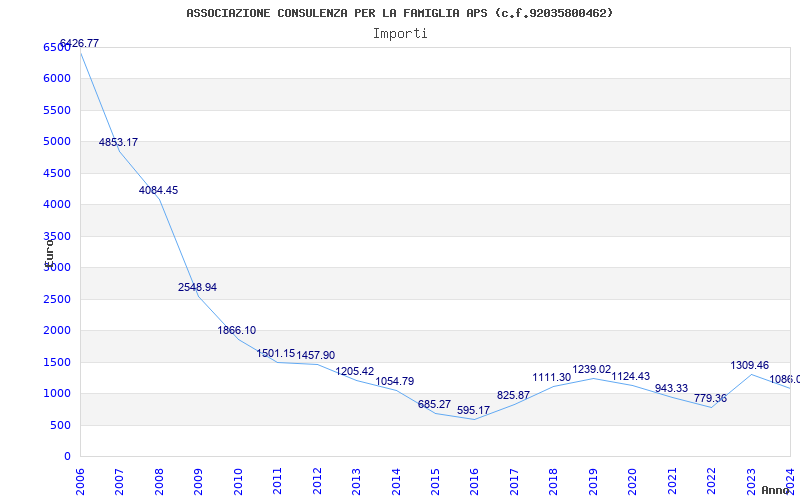Select the 685.27 data label
The height and width of the screenshot is (500, 800).
coord(434,404)
